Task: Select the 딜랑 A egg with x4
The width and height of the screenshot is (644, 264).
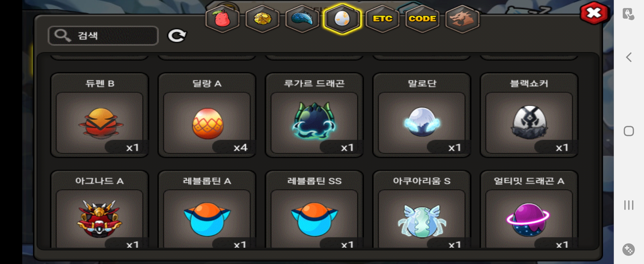Action: [207, 115]
